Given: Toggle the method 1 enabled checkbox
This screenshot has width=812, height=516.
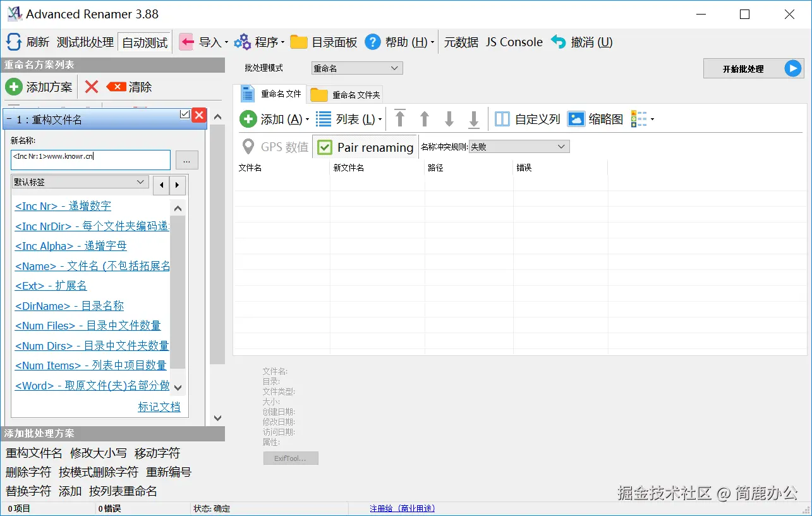Looking at the screenshot, I should click(x=185, y=114).
